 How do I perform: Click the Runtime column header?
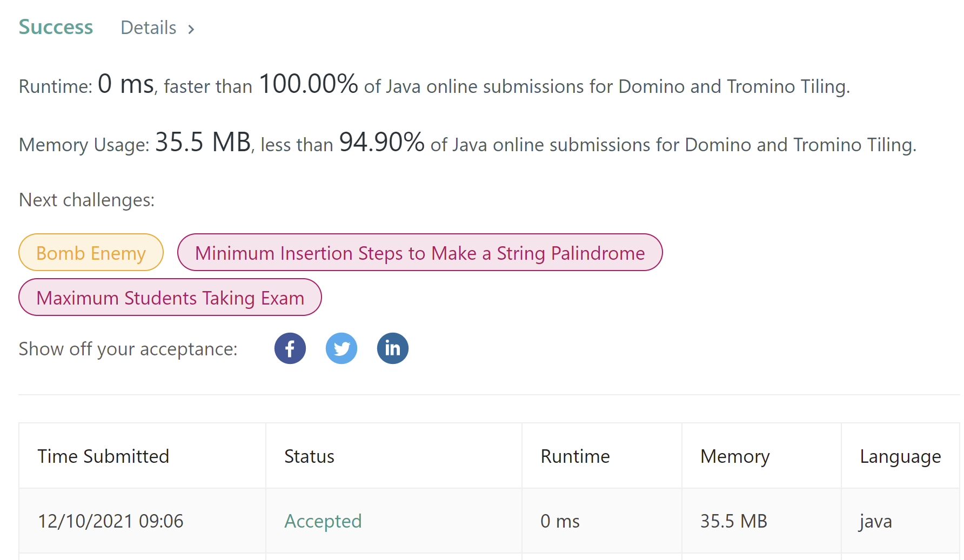[575, 456]
